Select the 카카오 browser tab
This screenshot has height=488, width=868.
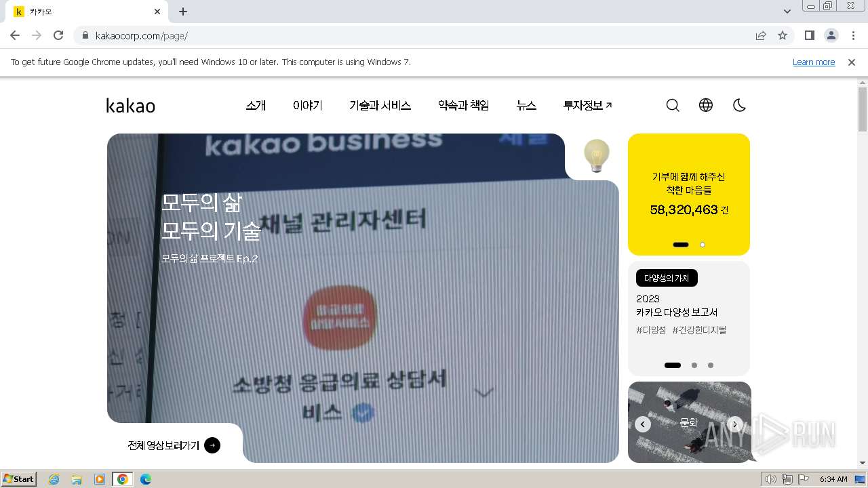tap(87, 12)
